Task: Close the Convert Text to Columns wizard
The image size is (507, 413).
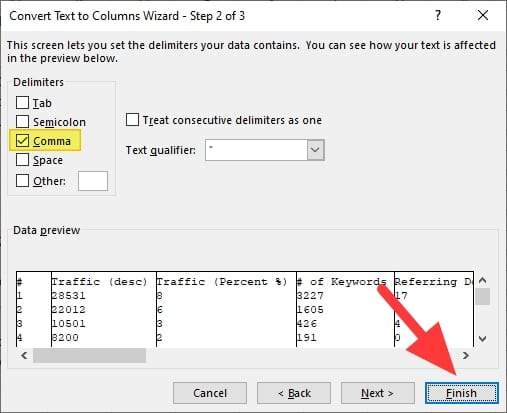Action: point(483,15)
